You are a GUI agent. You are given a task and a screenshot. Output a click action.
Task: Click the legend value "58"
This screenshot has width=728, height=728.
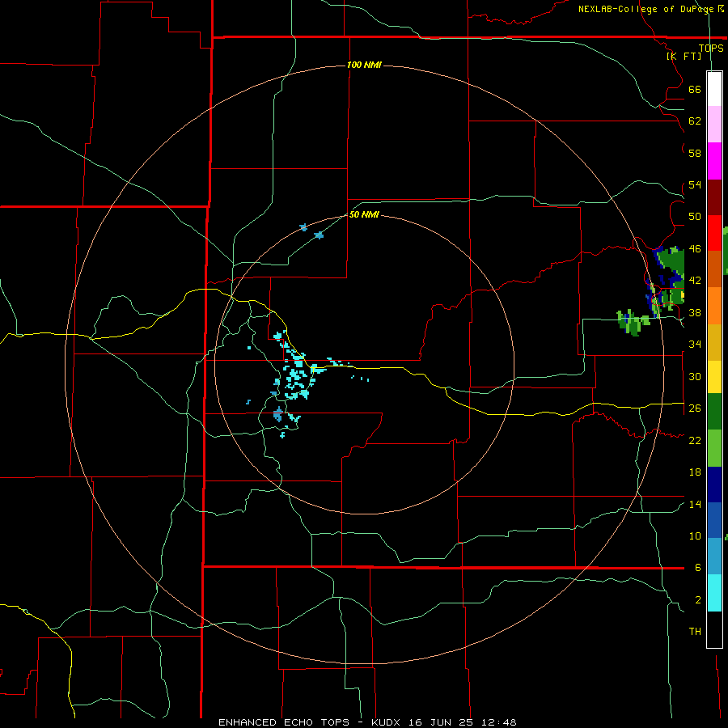coord(695,153)
